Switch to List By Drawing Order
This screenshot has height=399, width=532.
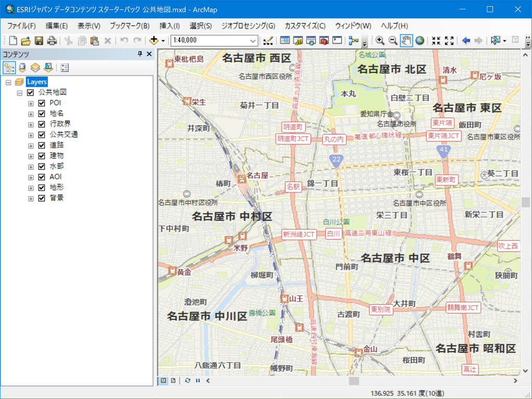coord(9,68)
